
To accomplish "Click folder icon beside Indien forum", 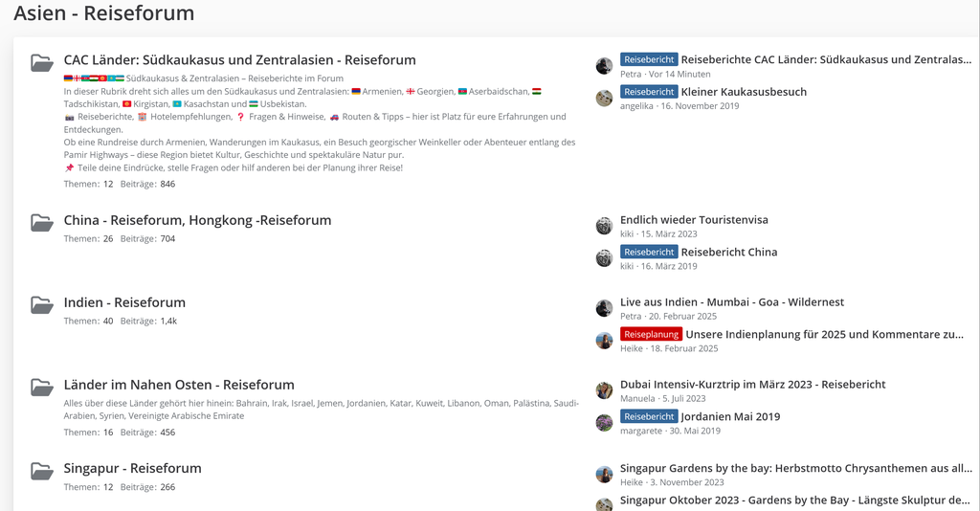I will point(41,305).
